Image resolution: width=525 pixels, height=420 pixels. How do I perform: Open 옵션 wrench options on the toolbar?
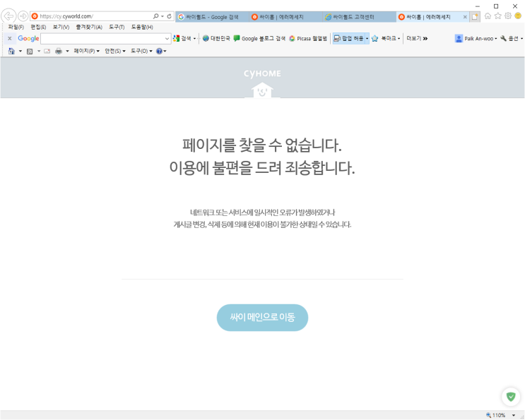tap(509, 38)
